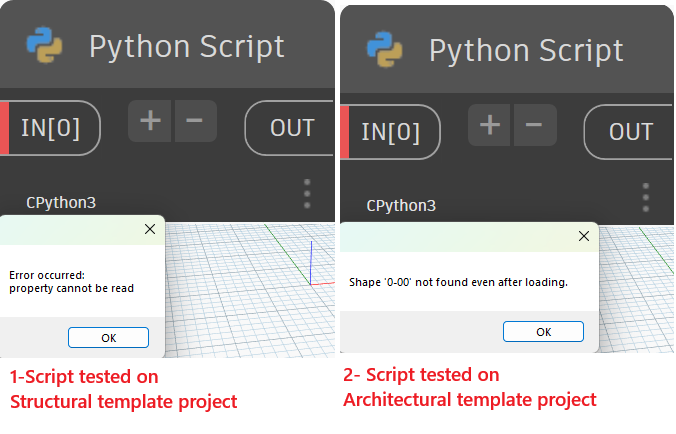The image size is (676, 434).
Task: Click the left 'Python Script' node title
Action: point(186,47)
